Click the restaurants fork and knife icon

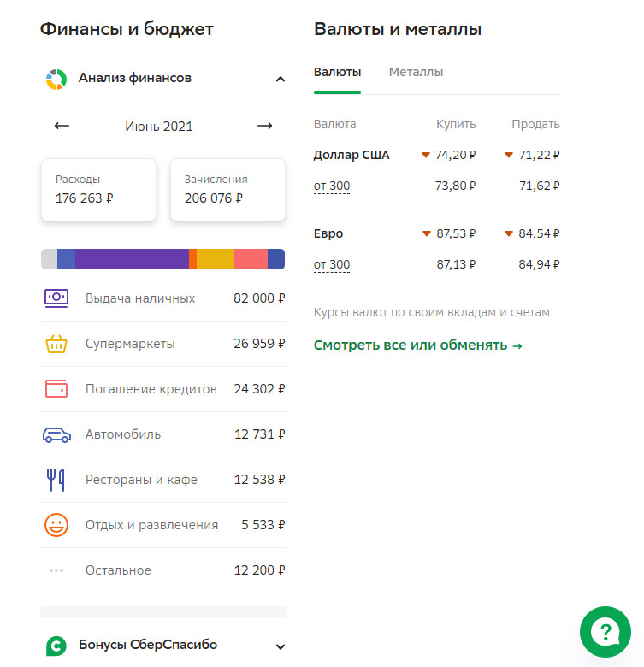click(56, 480)
